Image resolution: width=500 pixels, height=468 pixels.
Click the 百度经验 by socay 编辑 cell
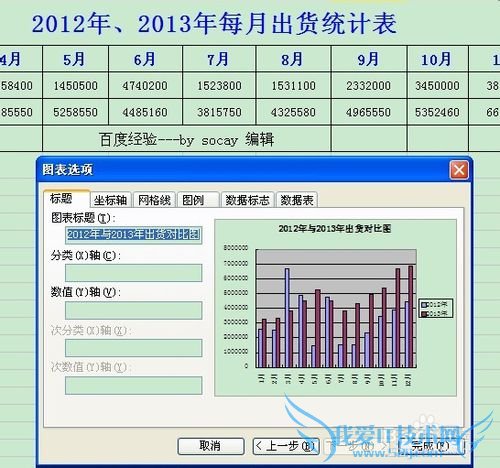point(187,139)
